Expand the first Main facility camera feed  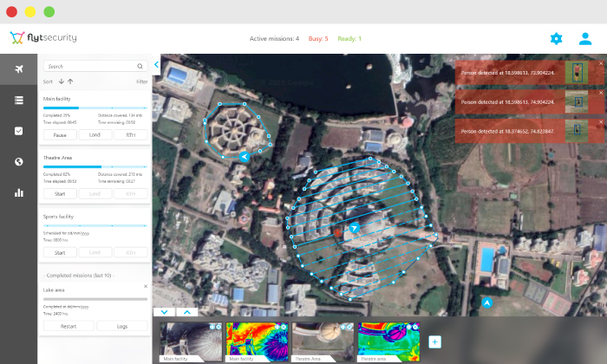coord(212,327)
